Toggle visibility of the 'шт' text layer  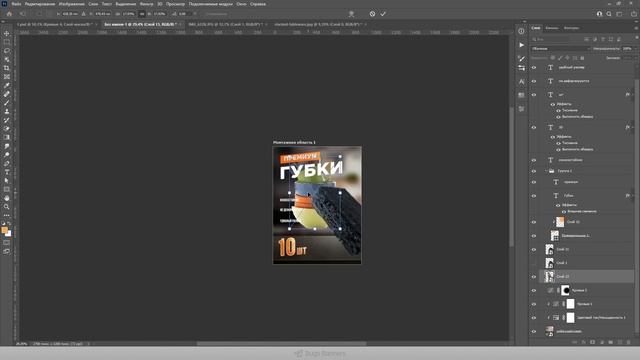pyautogui.click(x=534, y=95)
